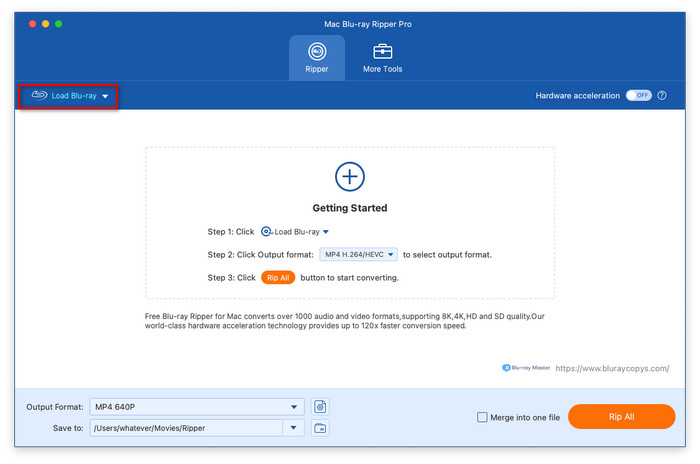This screenshot has height=464, width=700.
Task: Expand the Step 1 Load Blu-ray arrow
Action: point(325,232)
